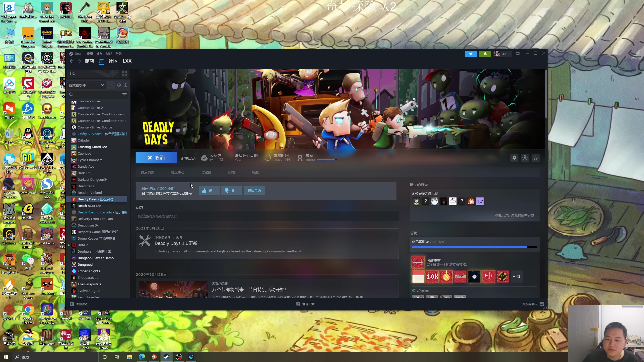Switch to the 社区 tab
The width and height of the screenshot is (644, 362).
pos(113,61)
